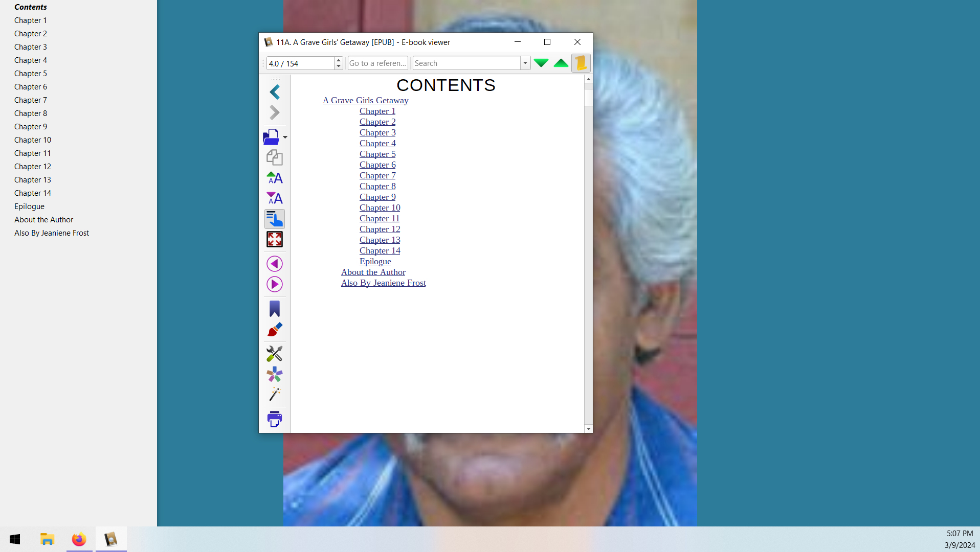This screenshot has width=980, height=552.
Task: Click the Back navigation arrow icon
Action: tap(275, 92)
